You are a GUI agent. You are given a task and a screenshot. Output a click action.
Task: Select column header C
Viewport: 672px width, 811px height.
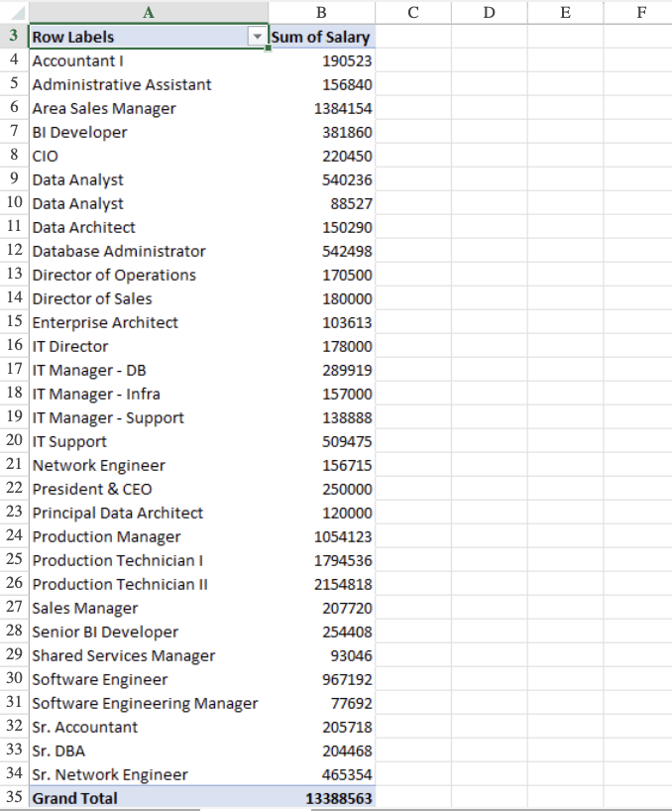coord(411,12)
